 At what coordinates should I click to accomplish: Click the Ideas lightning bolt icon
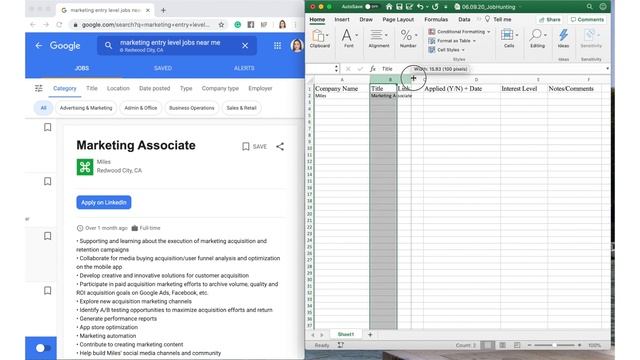tap(563, 36)
